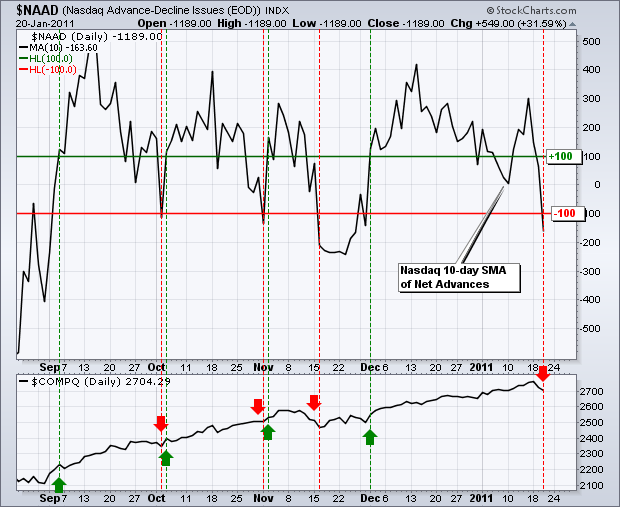The width and height of the screenshot is (620, 507).
Task: Click the 0 y-axis label on upper panel
Action: tap(597, 185)
